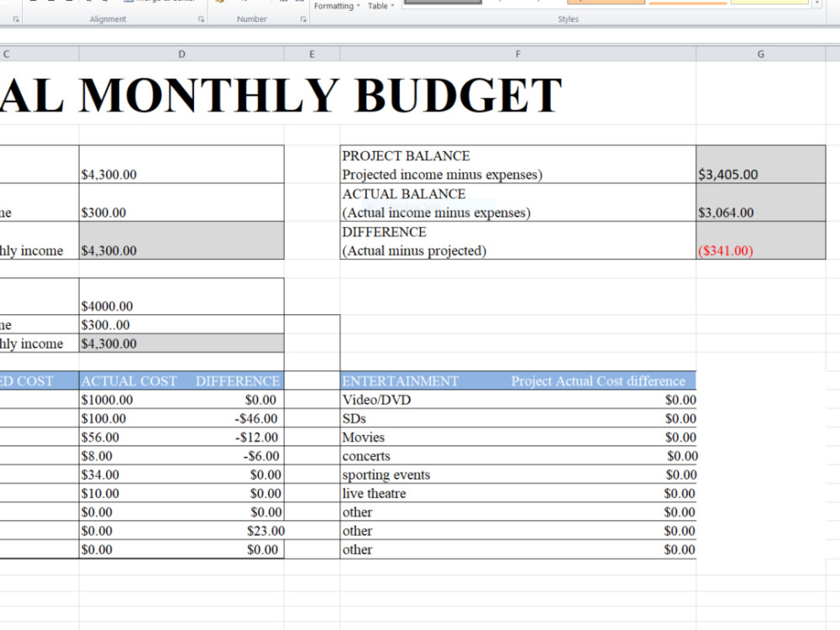Select the live theatre row label

click(x=374, y=493)
